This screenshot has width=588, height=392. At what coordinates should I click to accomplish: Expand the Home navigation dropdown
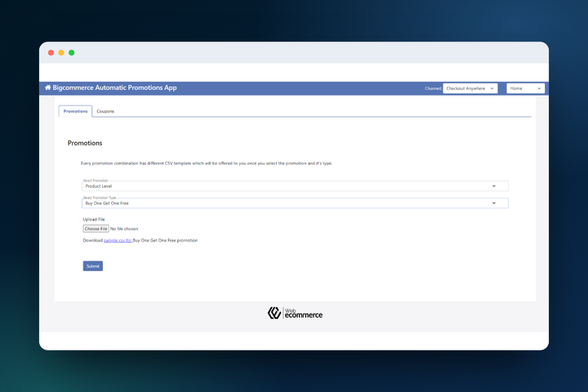525,88
